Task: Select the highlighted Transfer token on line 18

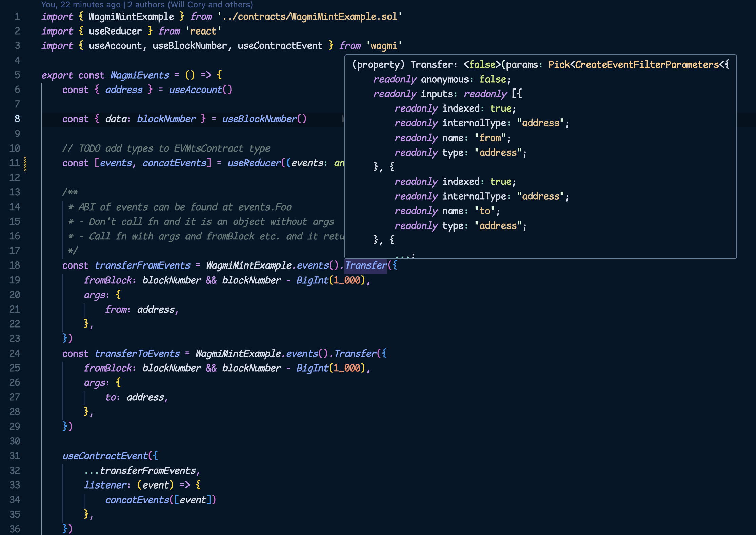Action: pyautogui.click(x=365, y=265)
